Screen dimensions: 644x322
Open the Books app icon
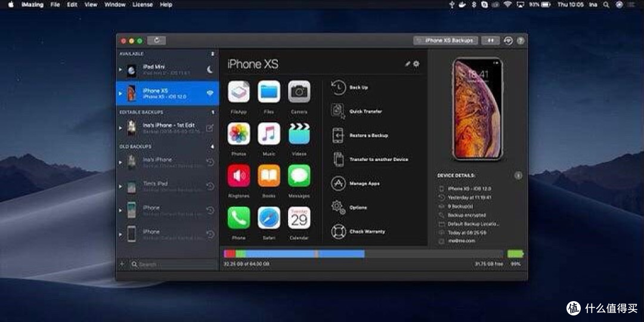269,175
